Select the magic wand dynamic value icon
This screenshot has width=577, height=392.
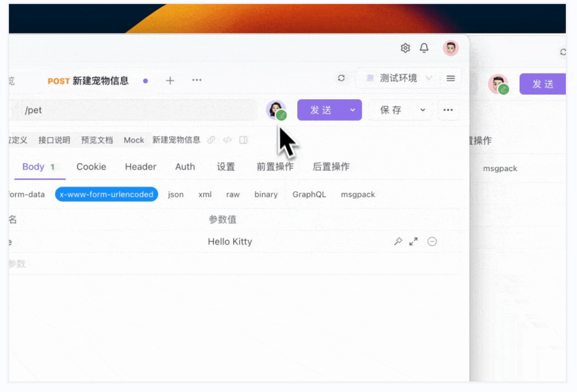(x=398, y=242)
